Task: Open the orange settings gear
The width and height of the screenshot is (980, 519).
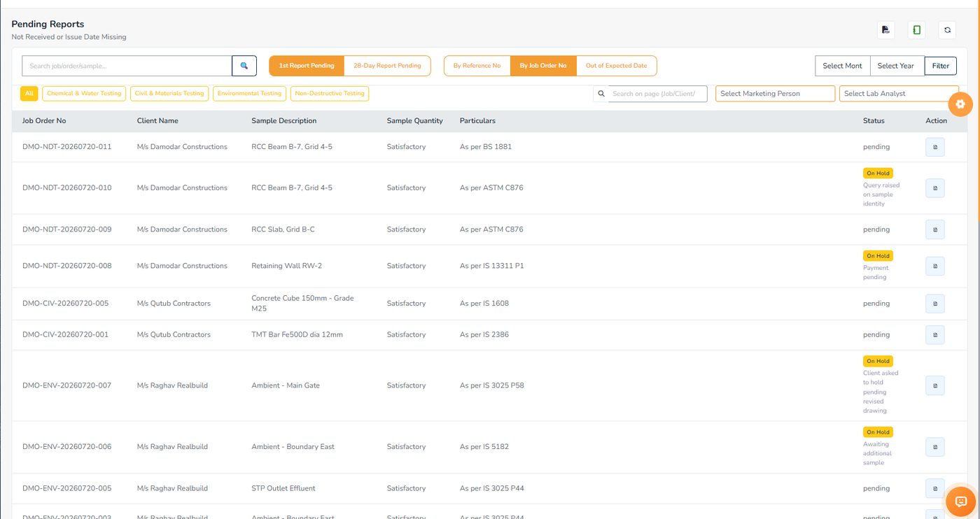Action: pos(960,104)
